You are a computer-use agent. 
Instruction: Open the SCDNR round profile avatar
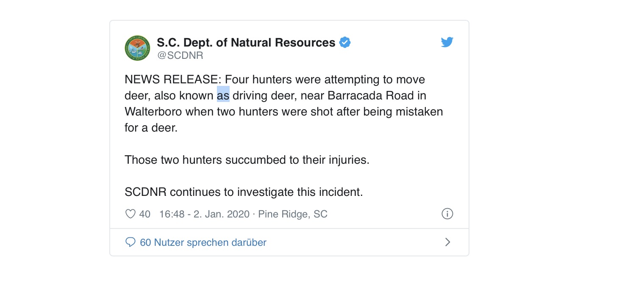(x=137, y=48)
